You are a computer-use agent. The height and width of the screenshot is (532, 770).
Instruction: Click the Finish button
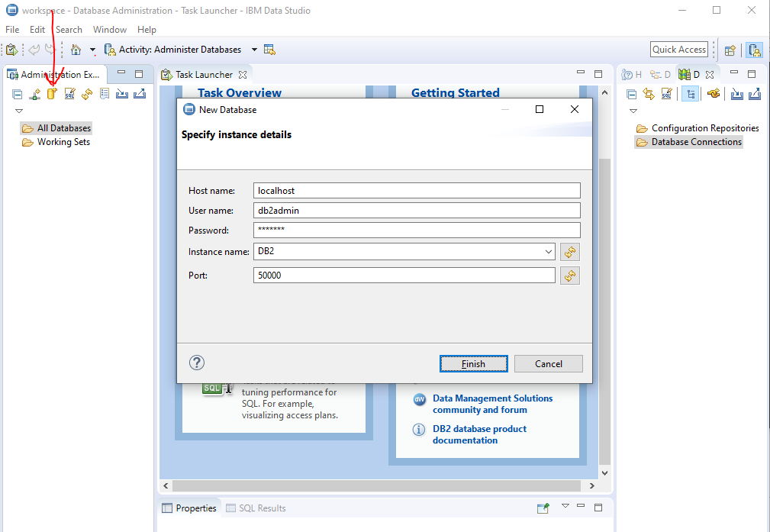(473, 363)
